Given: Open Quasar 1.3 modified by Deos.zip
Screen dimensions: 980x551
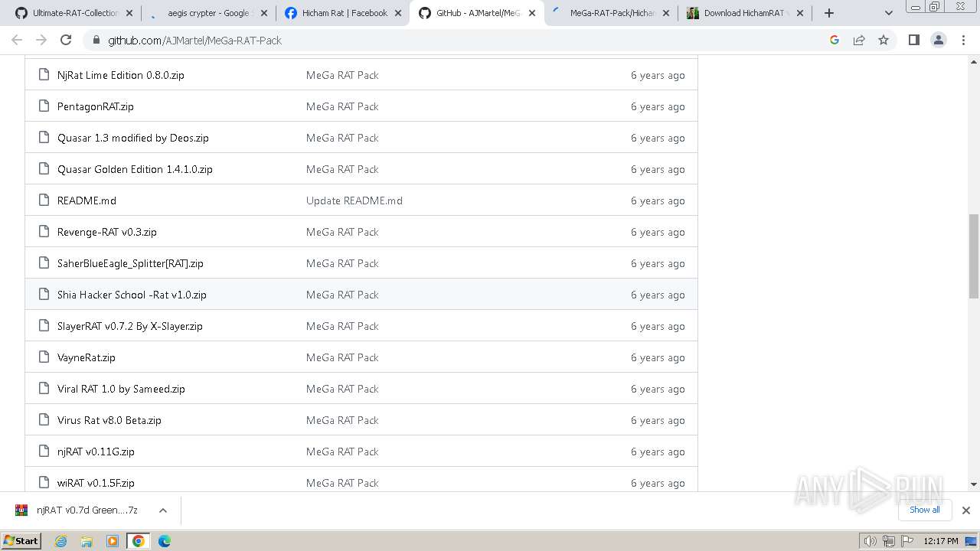Looking at the screenshot, I should coord(132,138).
